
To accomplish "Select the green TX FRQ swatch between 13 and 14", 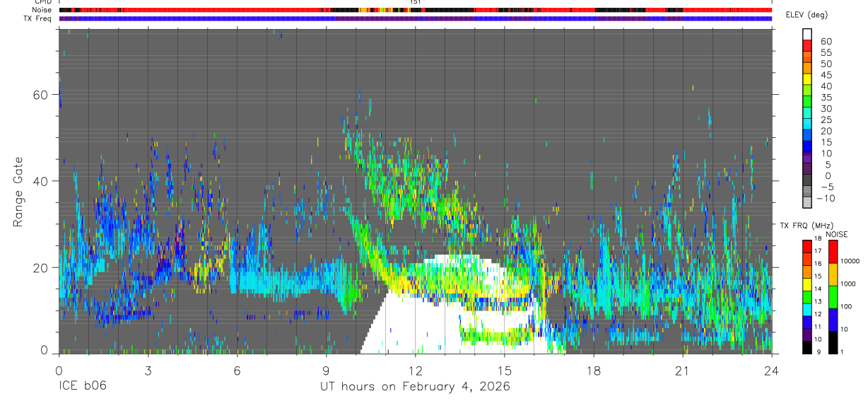I will pyautogui.click(x=807, y=296).
